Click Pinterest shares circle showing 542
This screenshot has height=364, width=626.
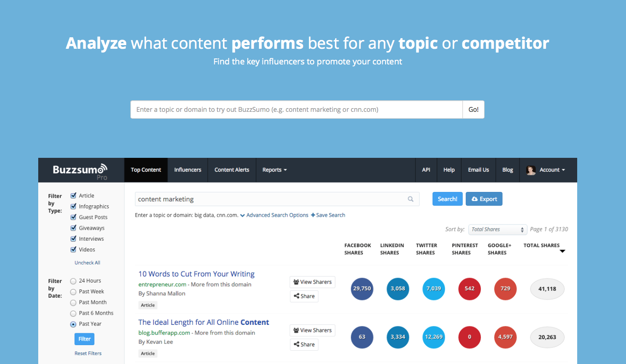(x=470, y=289)
